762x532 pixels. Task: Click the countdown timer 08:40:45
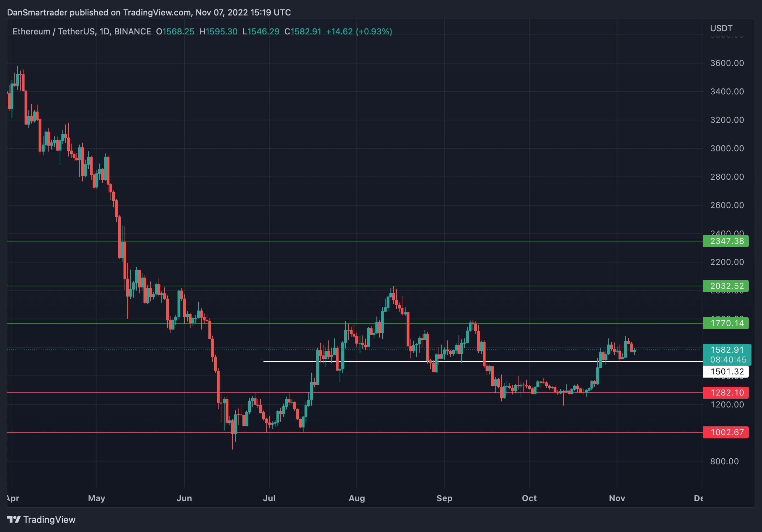tap(728, 360)
